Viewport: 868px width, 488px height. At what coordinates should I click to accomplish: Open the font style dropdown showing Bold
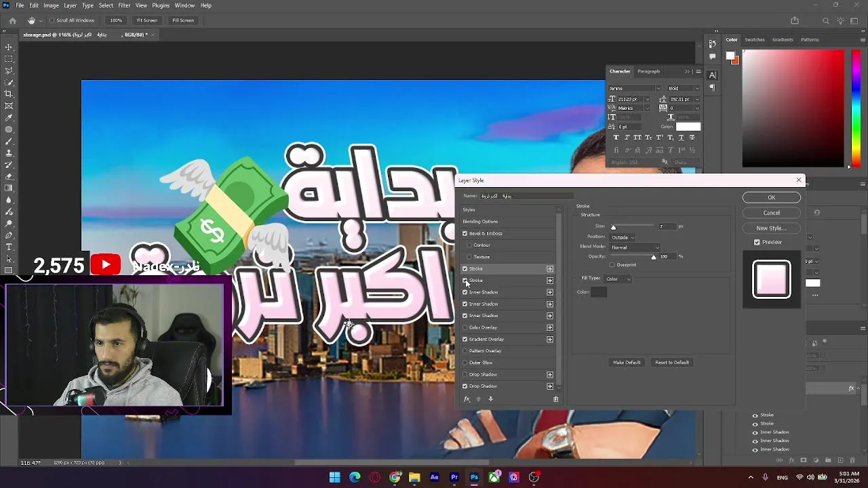(x=684, y=88)
